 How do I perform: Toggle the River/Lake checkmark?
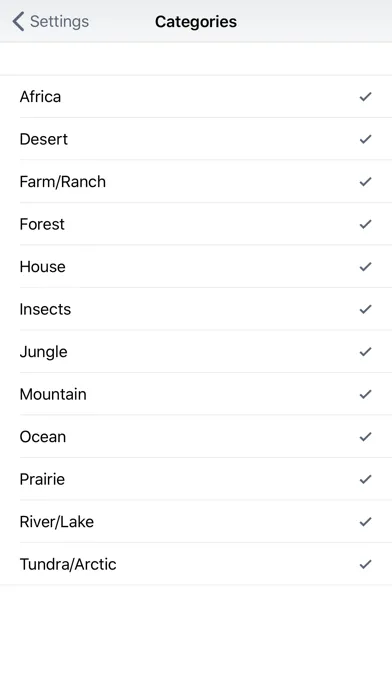click(x=365, y=522)
